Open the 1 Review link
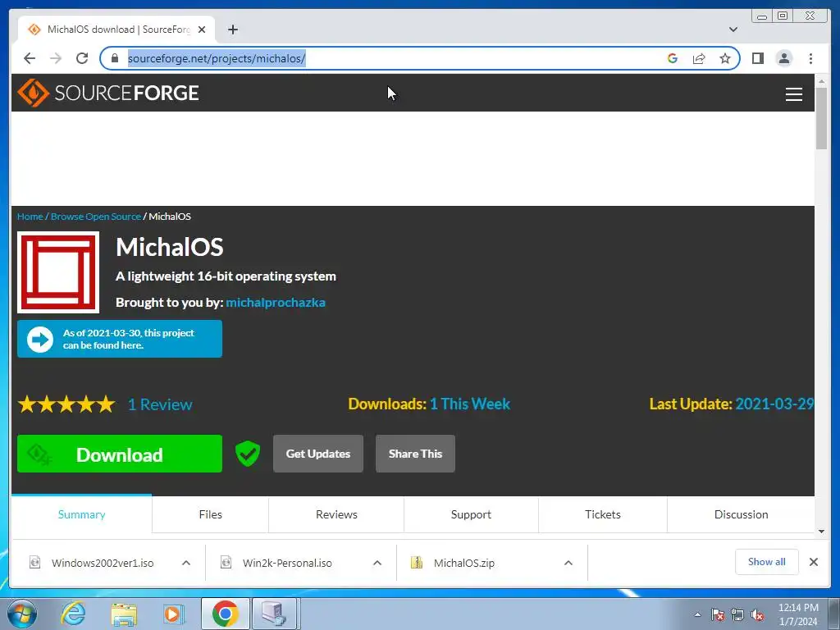Viewport: 840px width, 630px height. [x=160, y=404]
